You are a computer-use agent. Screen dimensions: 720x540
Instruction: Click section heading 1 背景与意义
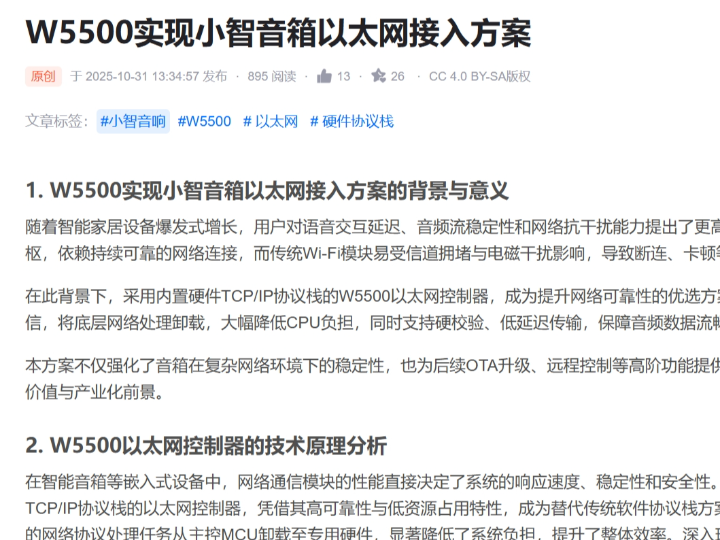click(266, 190)
